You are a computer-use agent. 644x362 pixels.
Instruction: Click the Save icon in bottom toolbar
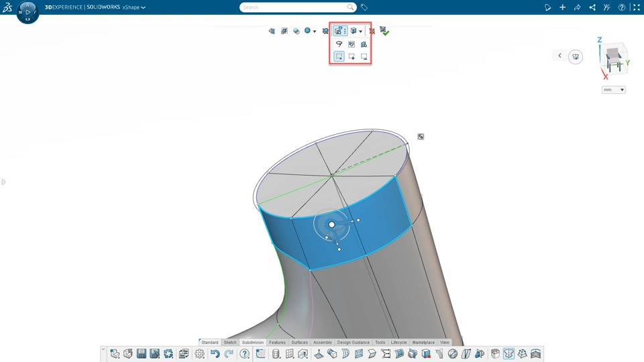coord(142,353)
